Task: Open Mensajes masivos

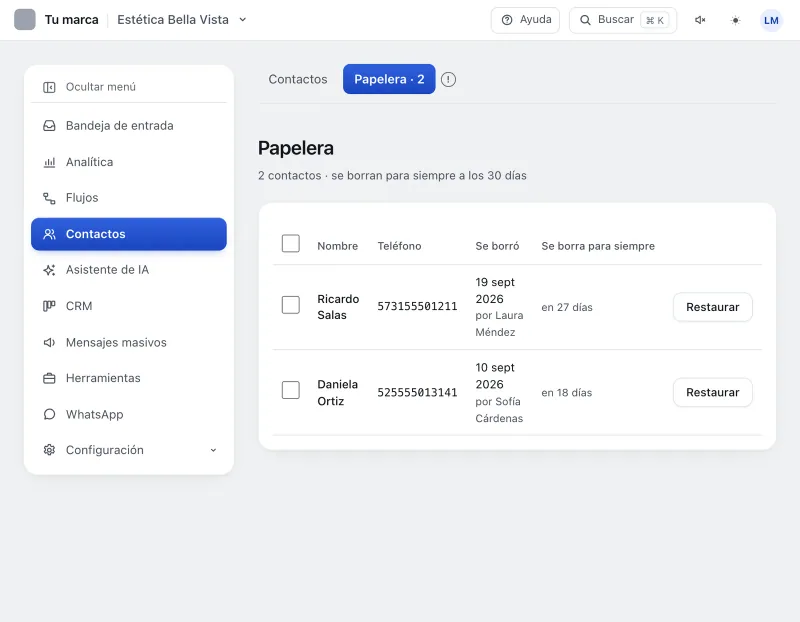Action: pyautogui.click(x=129, y=342)
